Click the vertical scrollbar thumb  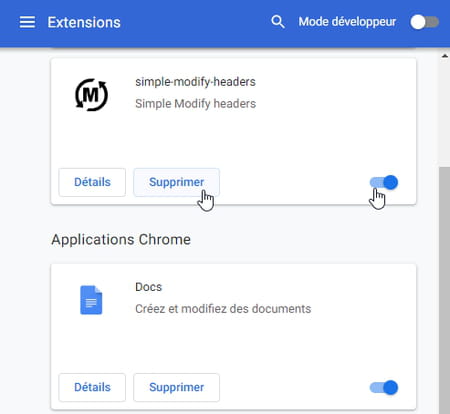444,289
